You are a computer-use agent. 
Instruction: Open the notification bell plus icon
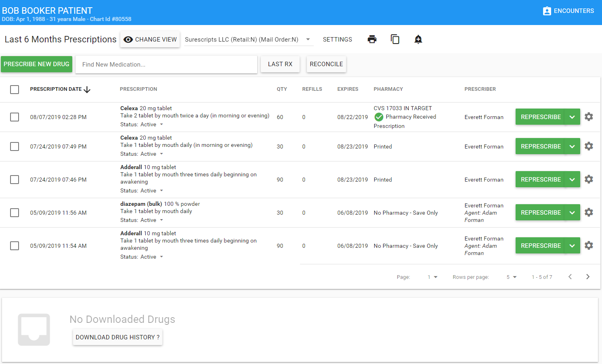[x=418, y=39]
